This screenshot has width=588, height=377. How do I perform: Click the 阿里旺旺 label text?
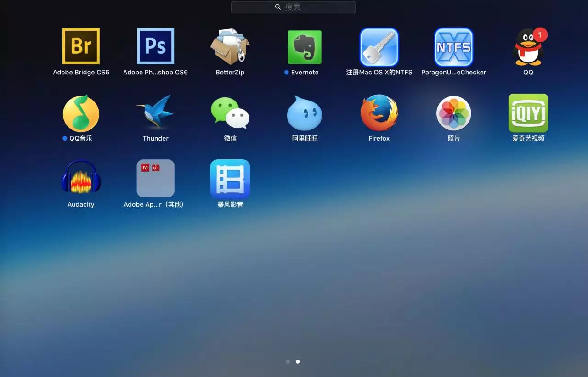[305, 138]
